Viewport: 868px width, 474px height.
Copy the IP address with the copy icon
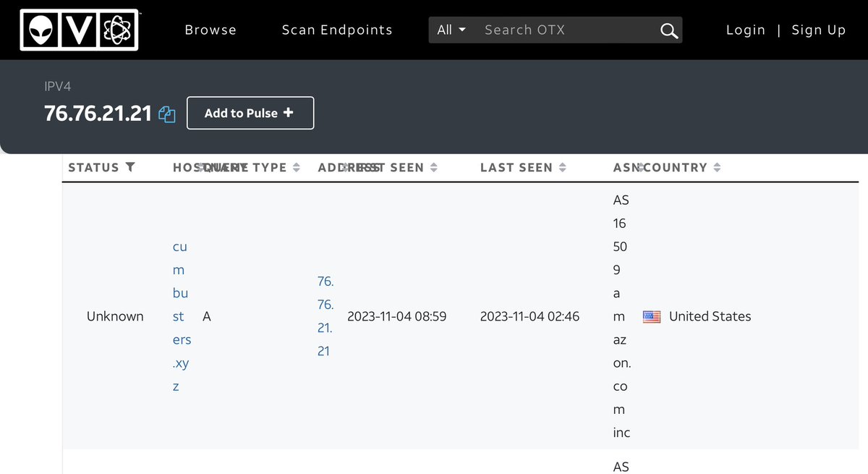click(167, 114)
